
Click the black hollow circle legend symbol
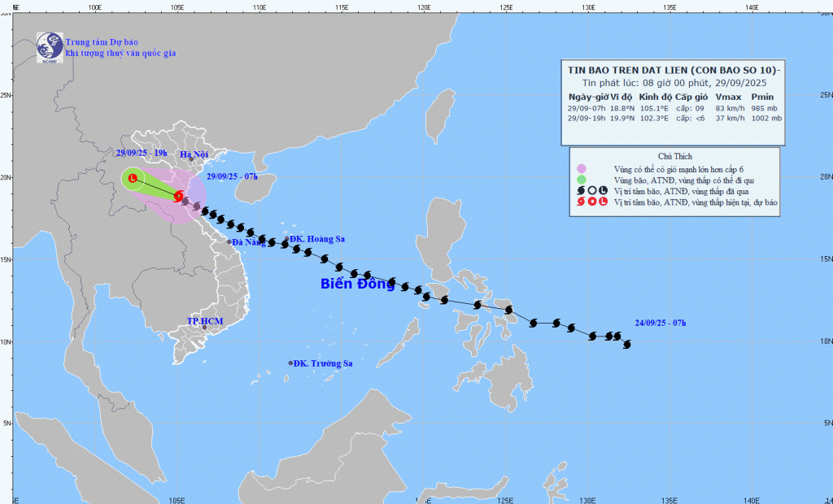[x=592, y=190]
